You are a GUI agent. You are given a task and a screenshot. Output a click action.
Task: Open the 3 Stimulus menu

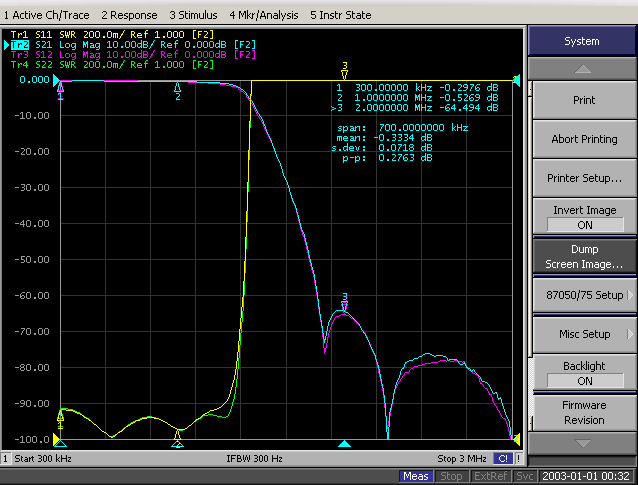point(193,15)
